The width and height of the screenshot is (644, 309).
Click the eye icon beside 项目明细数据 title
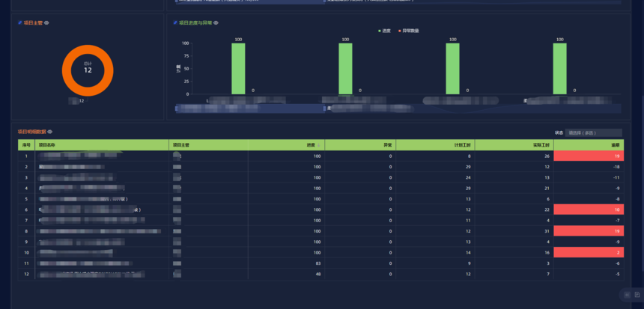pos(50,132)
